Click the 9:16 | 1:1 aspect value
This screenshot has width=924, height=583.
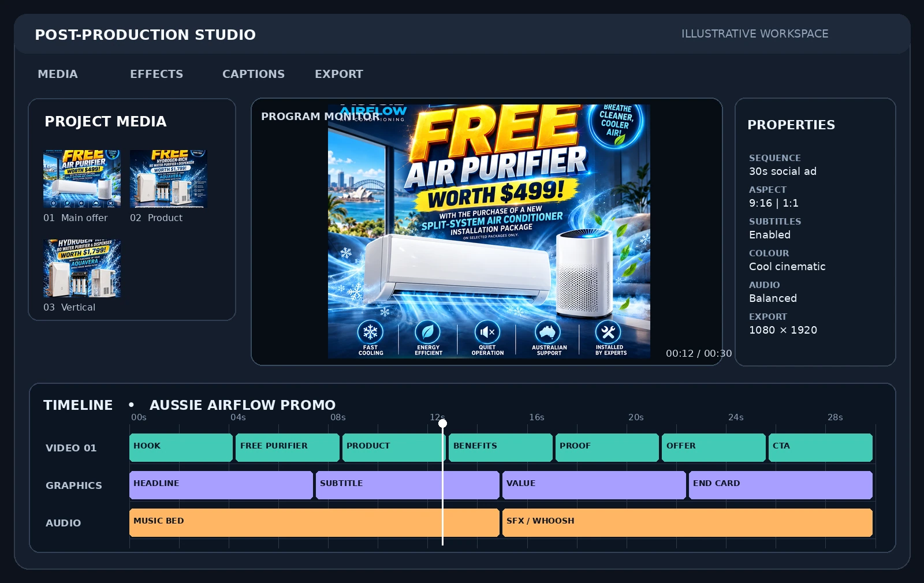pos(774,203)
